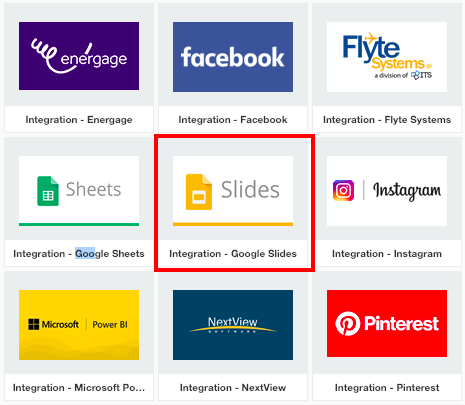Open Integration - Facebook label
This screenshot has height=405, width=465.
point(233,120)
